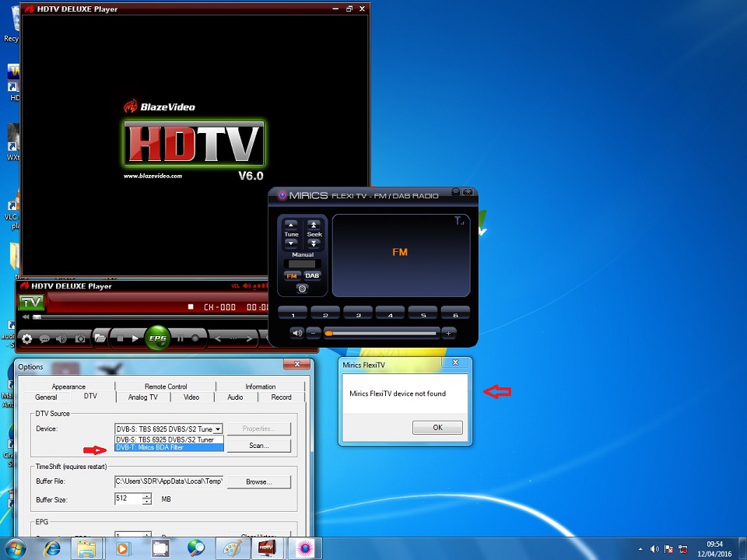Click the system tray volume icon
This screenshot has width=747, height=560.
pos(654,548)
